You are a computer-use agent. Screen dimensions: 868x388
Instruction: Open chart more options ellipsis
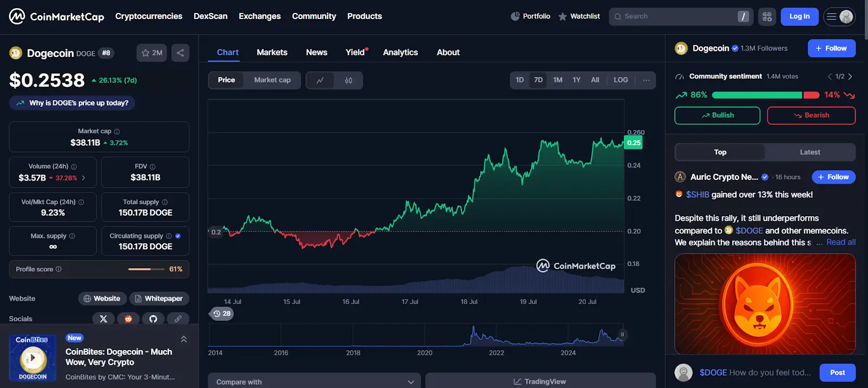pyautogui.click(x=646, y=80)
